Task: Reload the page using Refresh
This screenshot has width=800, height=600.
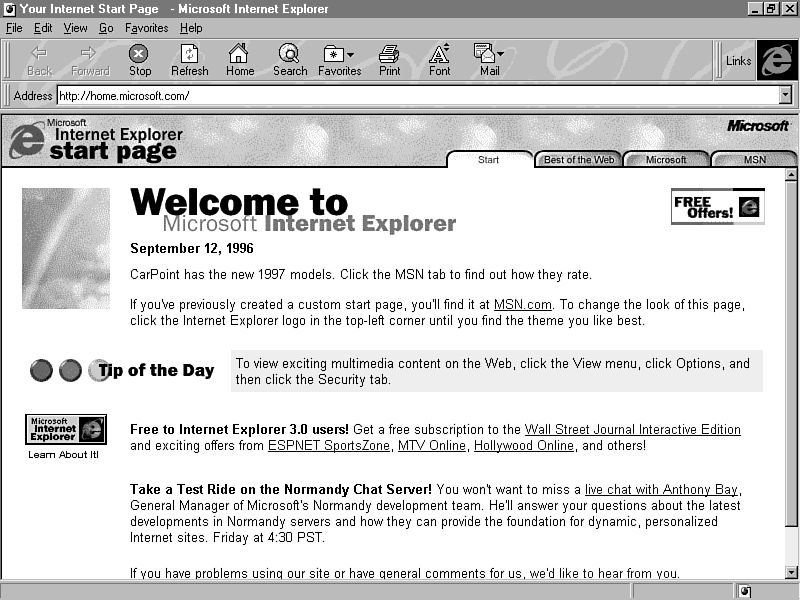Action: coord(189,60)
